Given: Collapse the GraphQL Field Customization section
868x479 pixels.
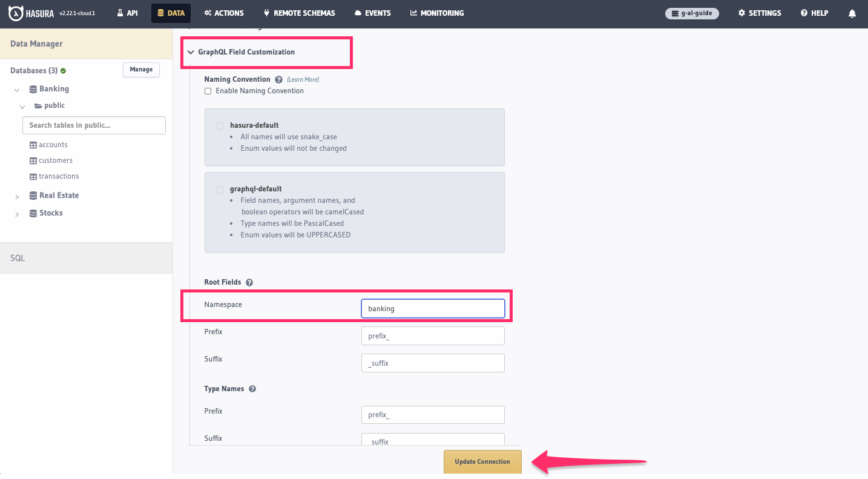Looking at the screenshot, I should 191,52.
